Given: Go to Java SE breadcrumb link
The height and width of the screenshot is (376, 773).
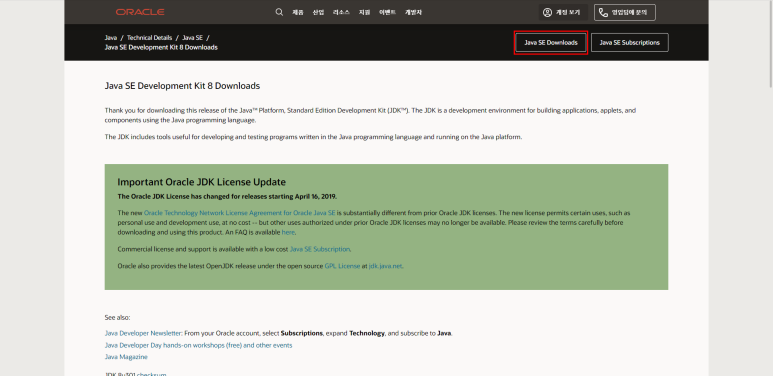Looking at the screenshot, I should (x=192, y=37).
